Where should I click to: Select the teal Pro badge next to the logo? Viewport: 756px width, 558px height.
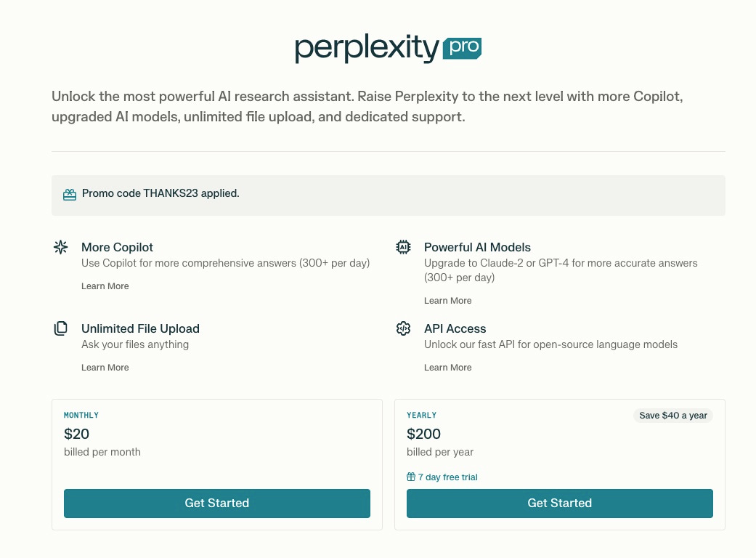click(463, 49)
